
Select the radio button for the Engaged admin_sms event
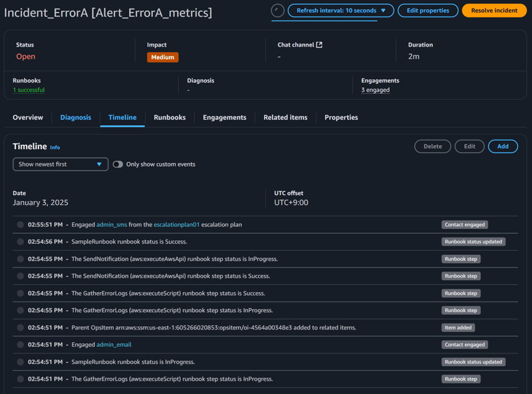click(20, 224)
